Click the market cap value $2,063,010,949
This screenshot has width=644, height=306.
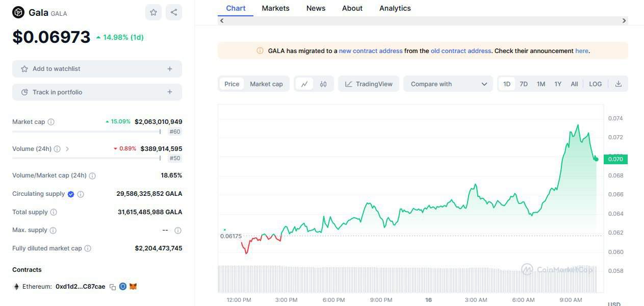pos(158,122)
